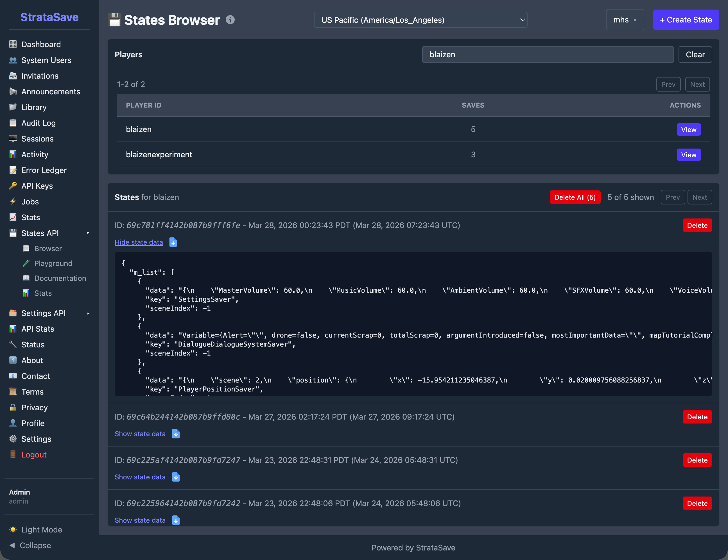Open the Settings API menu

(x=43, y=313)
